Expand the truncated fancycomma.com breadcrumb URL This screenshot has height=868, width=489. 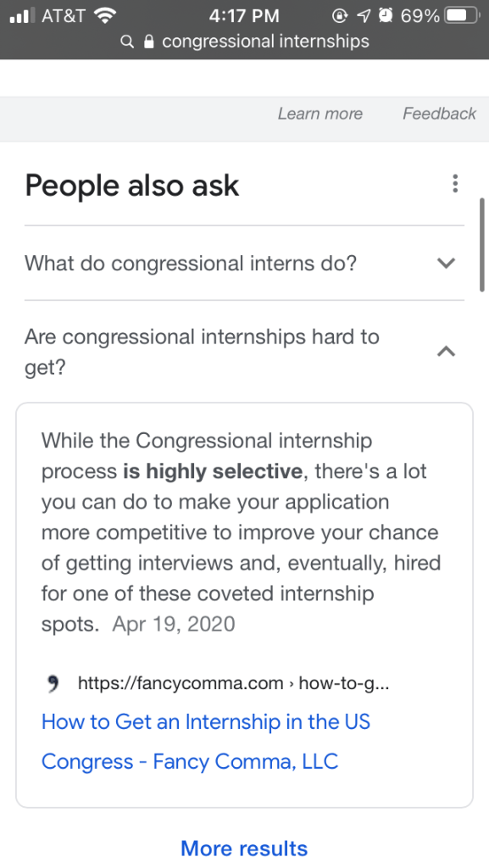point(232,682)
